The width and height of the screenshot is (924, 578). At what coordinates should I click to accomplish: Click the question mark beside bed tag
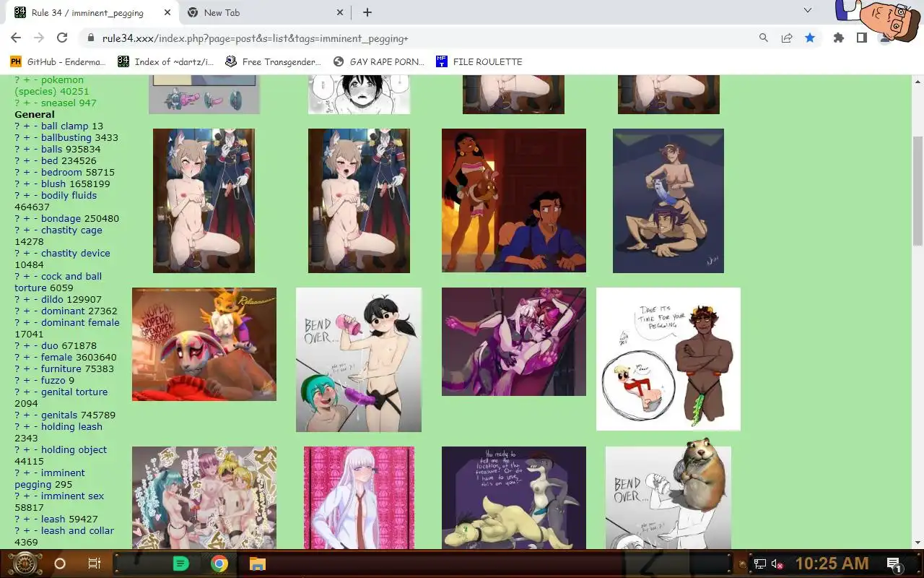pyautogui.click(x=17, y=160)
